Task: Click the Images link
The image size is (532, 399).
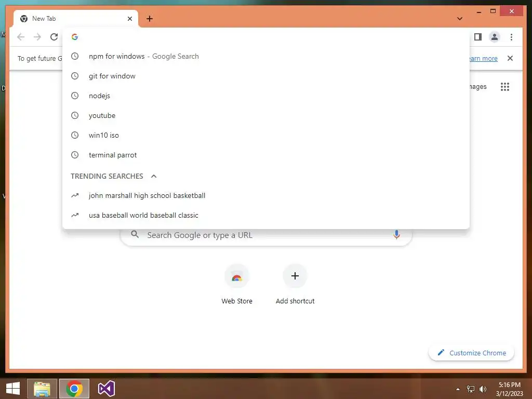Action: 478,87
